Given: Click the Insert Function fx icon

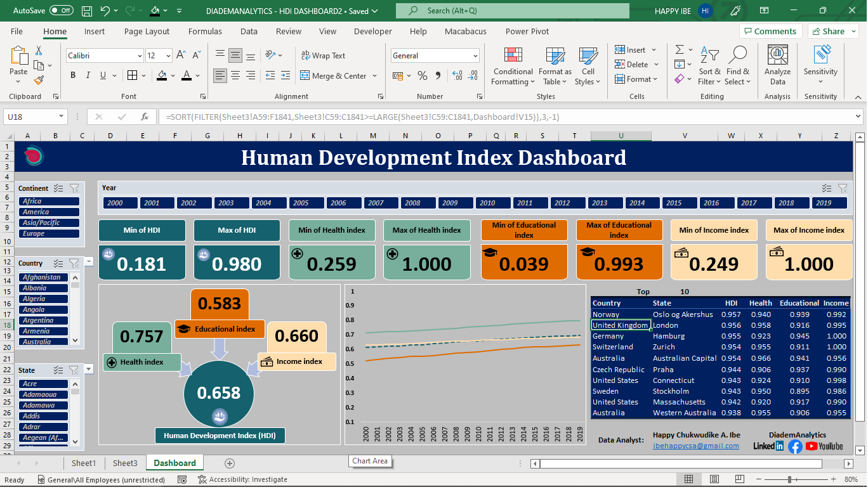Looking at the screenshot, I should [145, 117].
